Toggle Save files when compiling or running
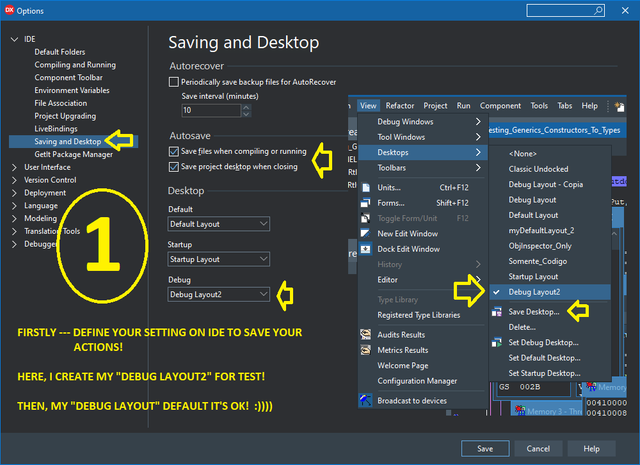Image resolution: width=640 pixels, height=465 pixels. [174, 151]
